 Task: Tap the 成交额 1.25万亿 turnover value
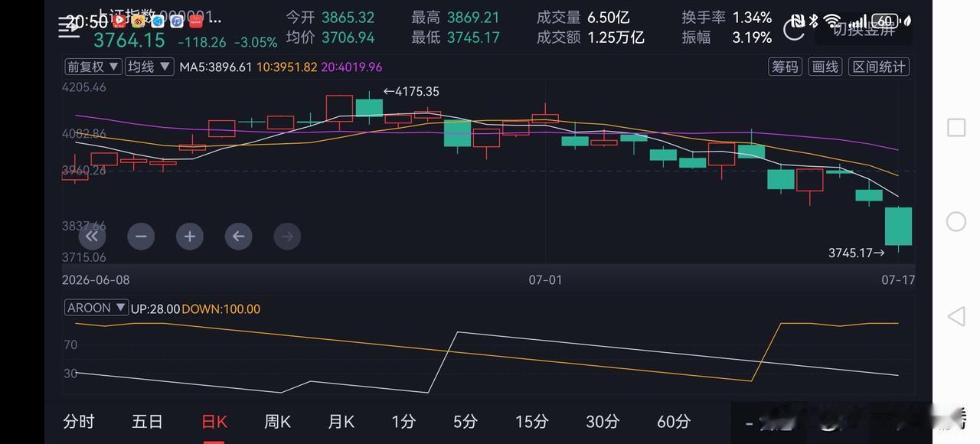591,38
